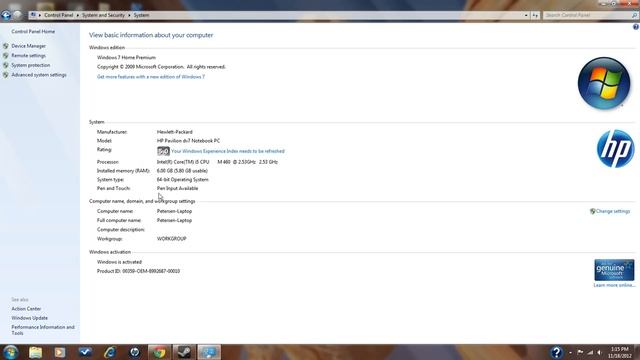Open Performance Information and Tools
Image resolution: width=640 pixels, height=360 pixels.
tap(43, 330)
